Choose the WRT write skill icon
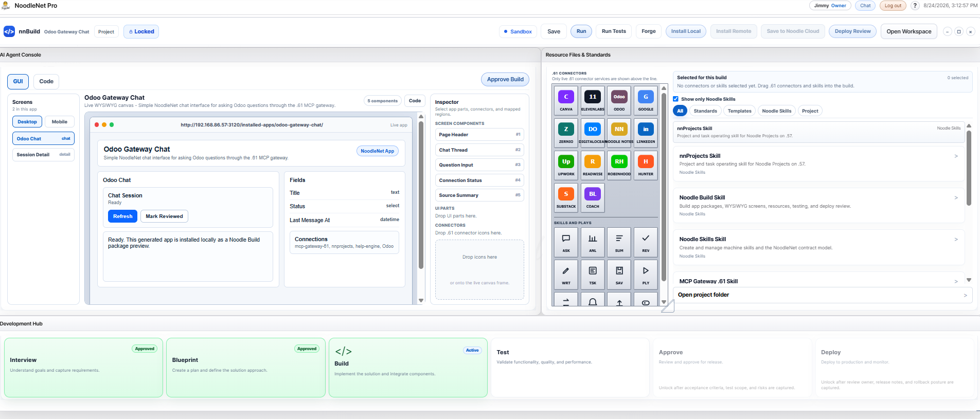 pyautogui.click(x=566, y=275)
